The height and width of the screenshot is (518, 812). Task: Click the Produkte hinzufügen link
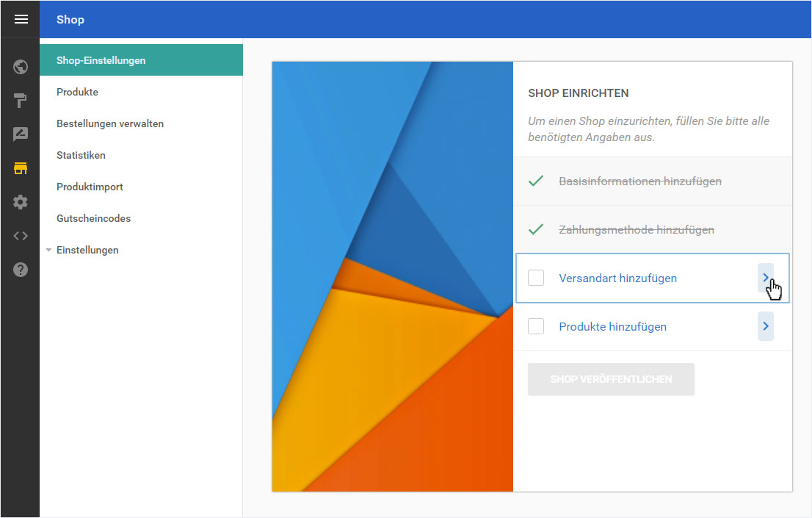[612, 327]
